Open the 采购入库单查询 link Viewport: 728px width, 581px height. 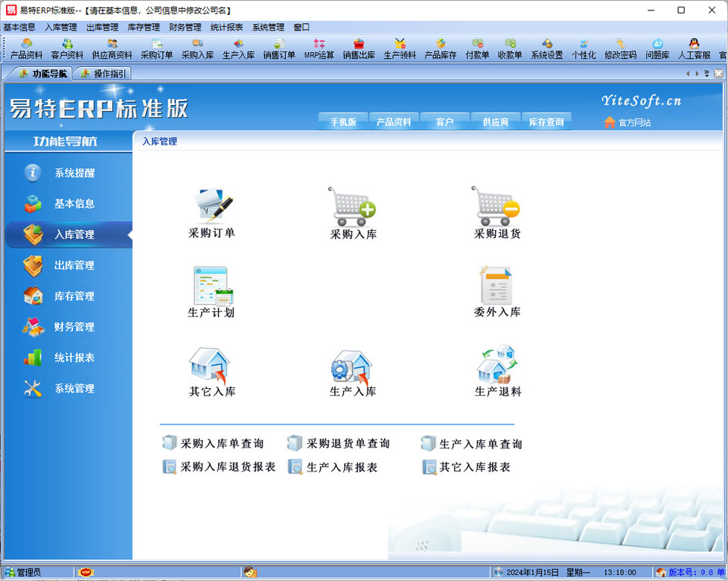click(221, 444)
